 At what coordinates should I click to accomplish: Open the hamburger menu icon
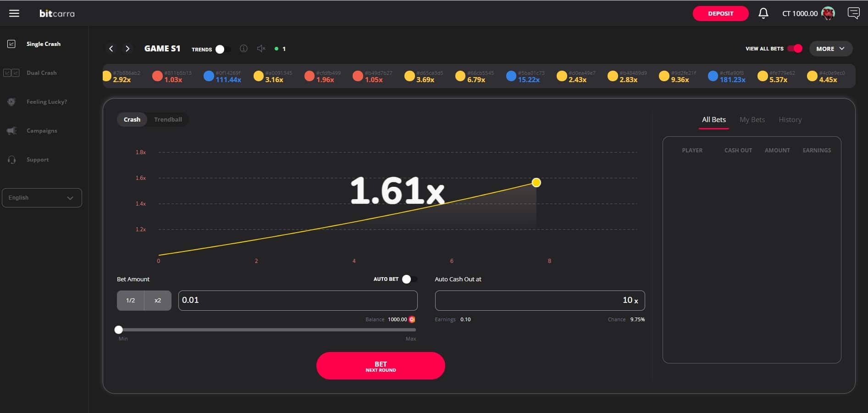tap(14, 13)
